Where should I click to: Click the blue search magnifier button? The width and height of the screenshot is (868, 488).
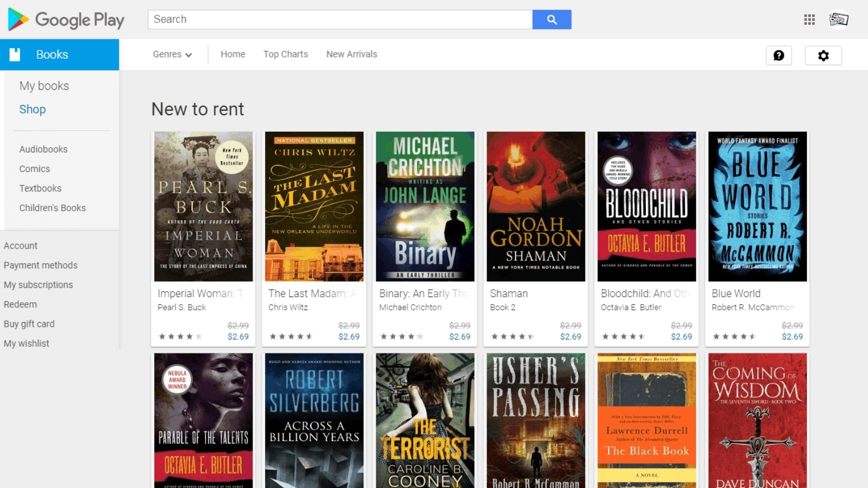coord(552,20)
